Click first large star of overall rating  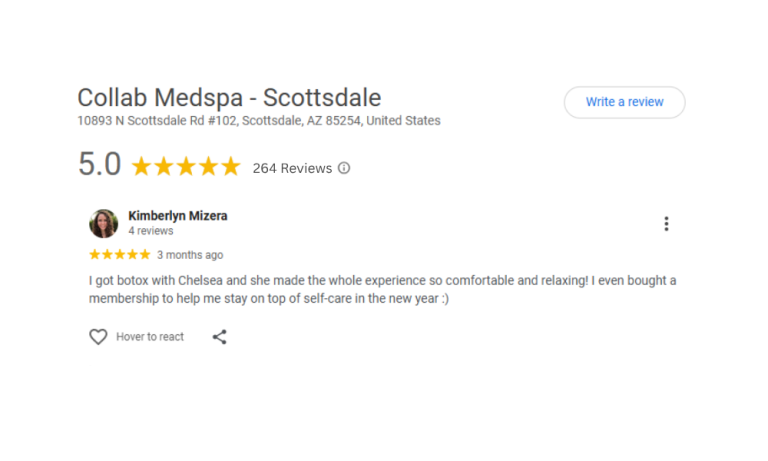click(x=142, y=167)
